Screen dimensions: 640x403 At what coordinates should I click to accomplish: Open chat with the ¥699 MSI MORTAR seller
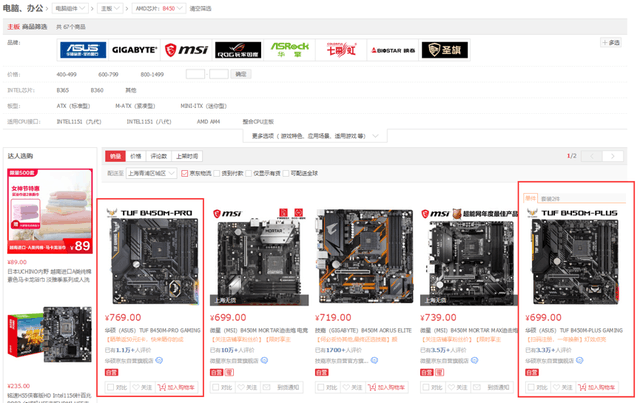pyautogui.click(x=264, y=361)
